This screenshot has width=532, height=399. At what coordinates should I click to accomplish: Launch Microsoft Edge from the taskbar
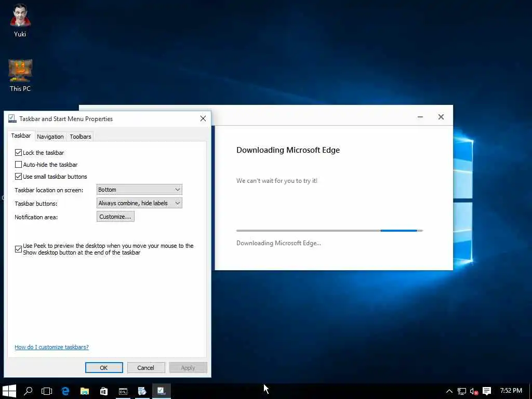tap(65, 391)
